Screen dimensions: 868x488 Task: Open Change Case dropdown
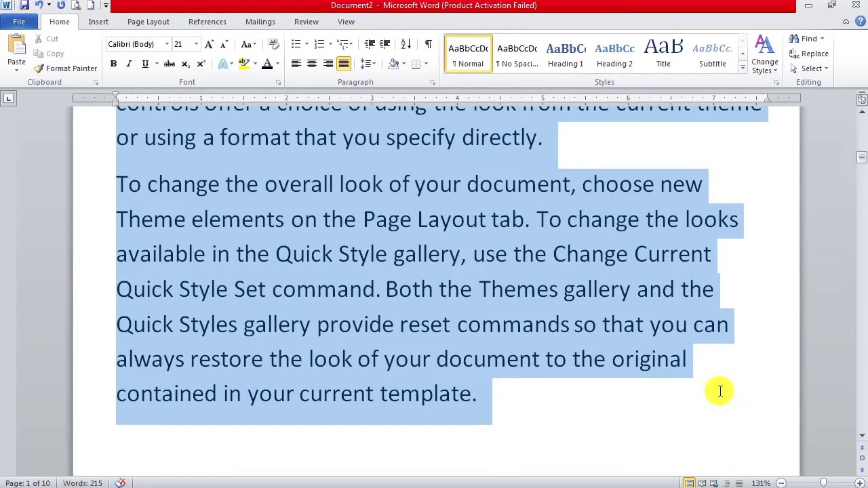(x=248, y=44)
